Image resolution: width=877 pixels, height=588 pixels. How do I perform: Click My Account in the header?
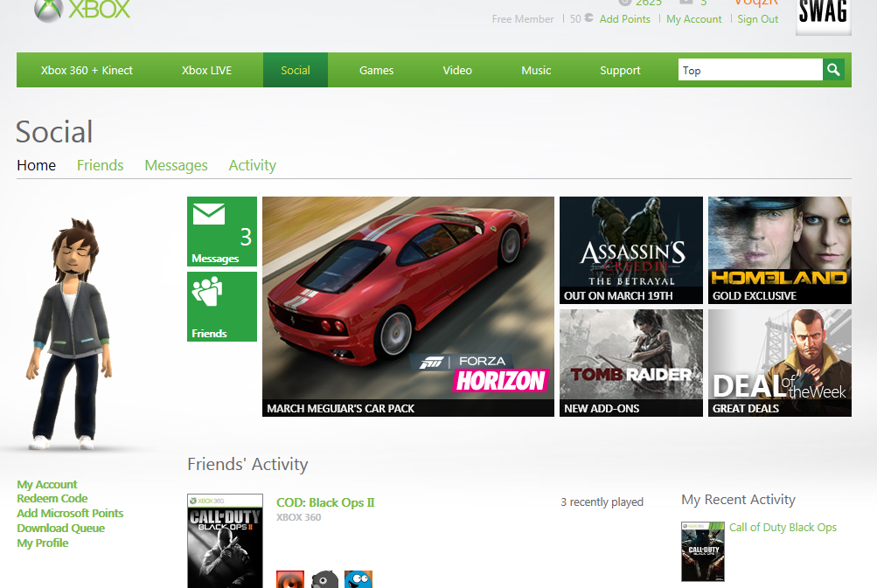(x=694, y=19)
